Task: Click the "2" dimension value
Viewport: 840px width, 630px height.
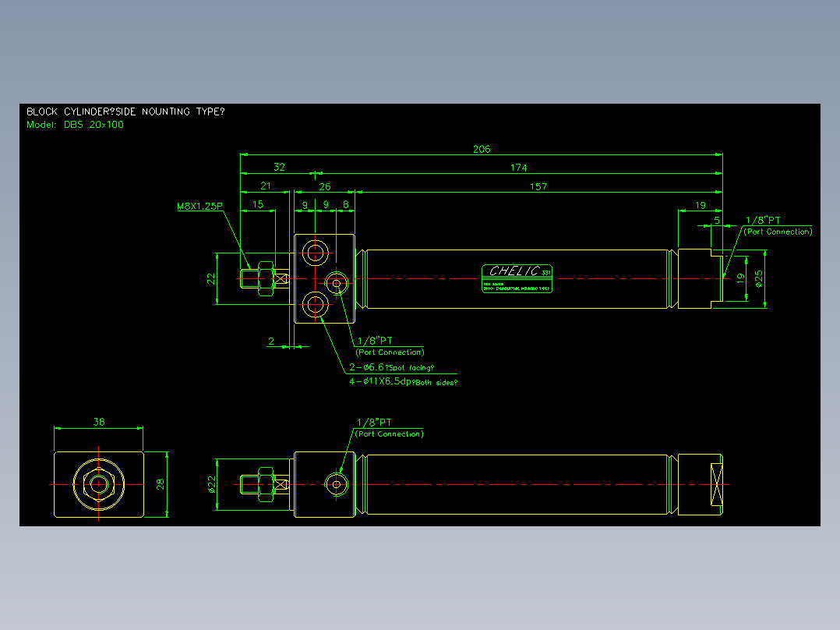Action: coord(271,341)
